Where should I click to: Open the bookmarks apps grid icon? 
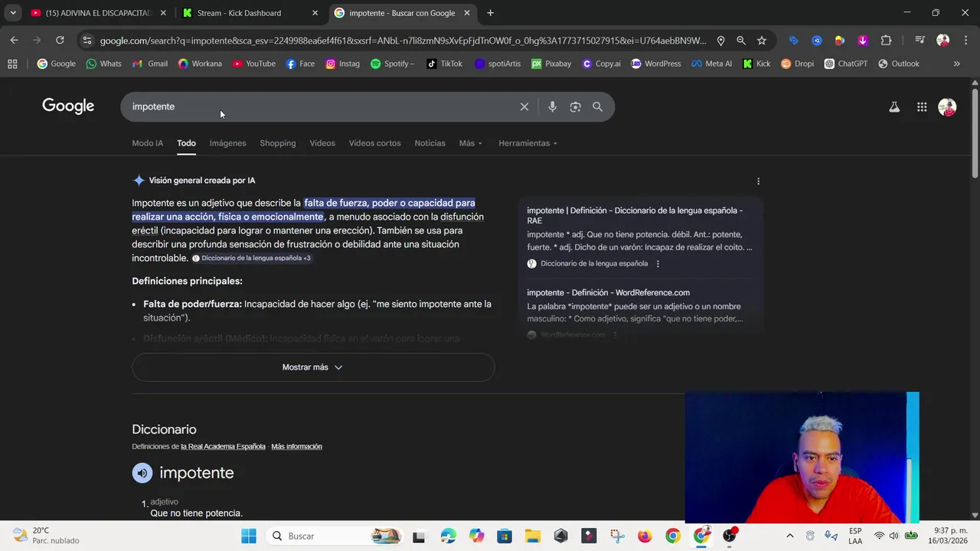click(12, 64)
